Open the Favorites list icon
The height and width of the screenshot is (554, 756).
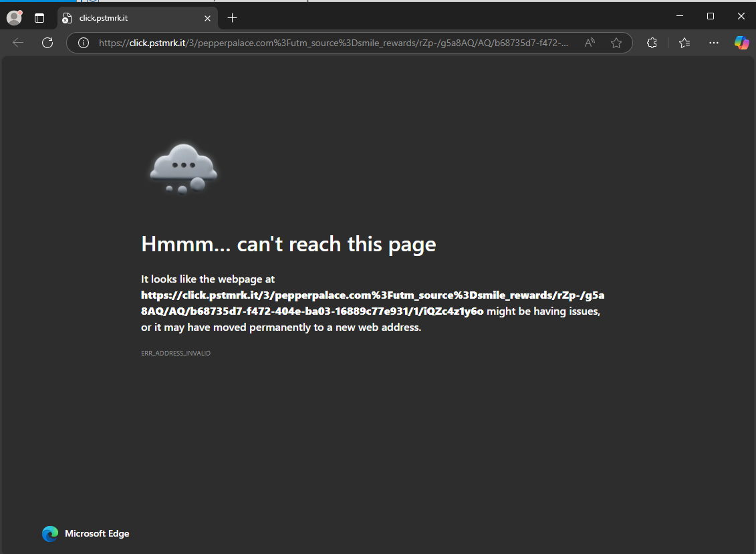click(x=684, y=43)
